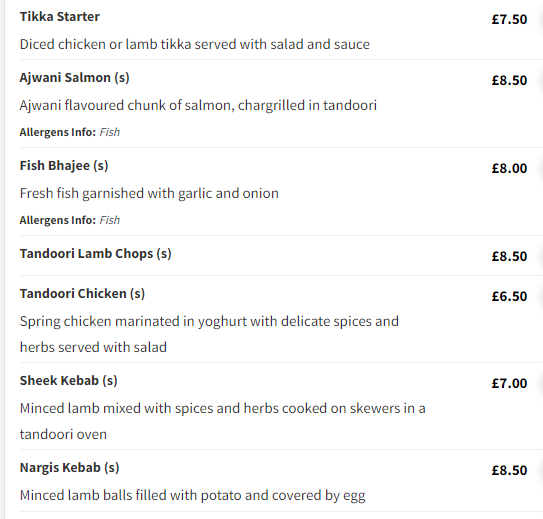Select the Tandoori Chicken (s) item
Screen dimensions: 543x519
[82, 294]
